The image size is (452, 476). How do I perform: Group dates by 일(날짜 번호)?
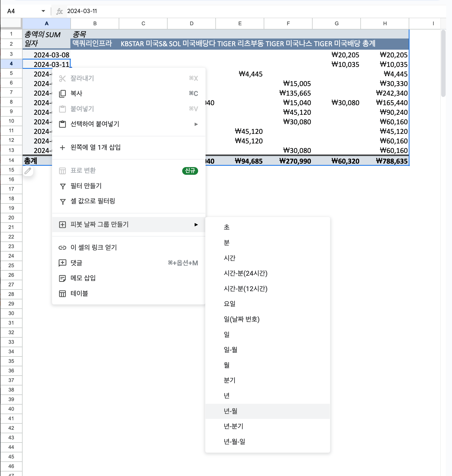(268, 319)
